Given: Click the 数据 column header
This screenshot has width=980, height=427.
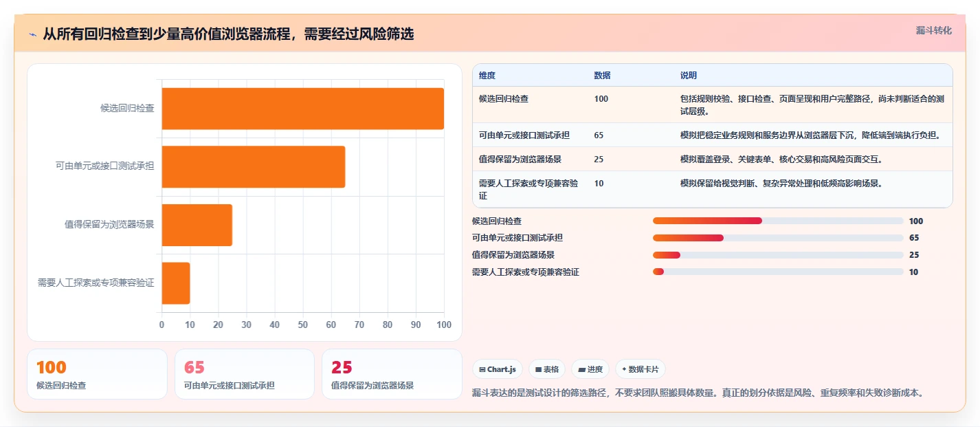Looking at the screenshot, I should pos(602,76).
